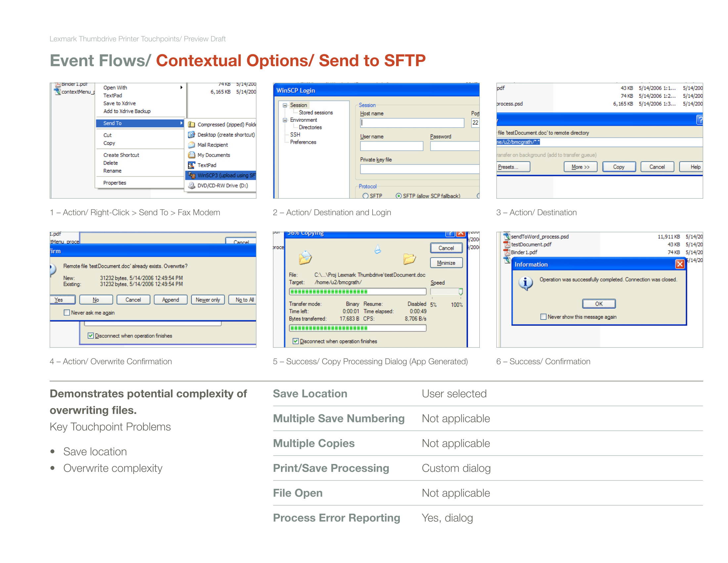Click the TextPad icon in the Send To submenu
The height and width of the screenshot is (563, 728).
191,165
